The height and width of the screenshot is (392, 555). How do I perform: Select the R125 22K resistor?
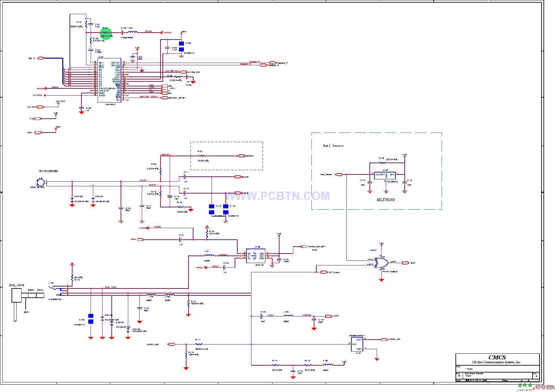pos(382,163)
